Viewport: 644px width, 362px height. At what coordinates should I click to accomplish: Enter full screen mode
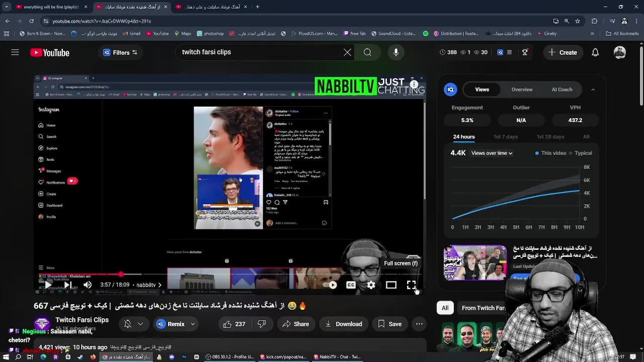[411, 285]
